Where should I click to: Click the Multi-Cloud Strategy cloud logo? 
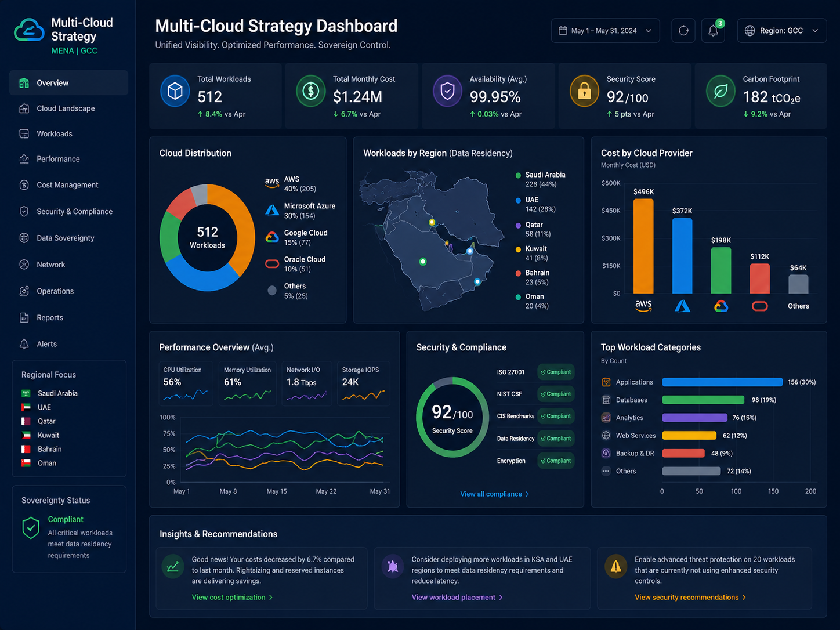(29, 30)
